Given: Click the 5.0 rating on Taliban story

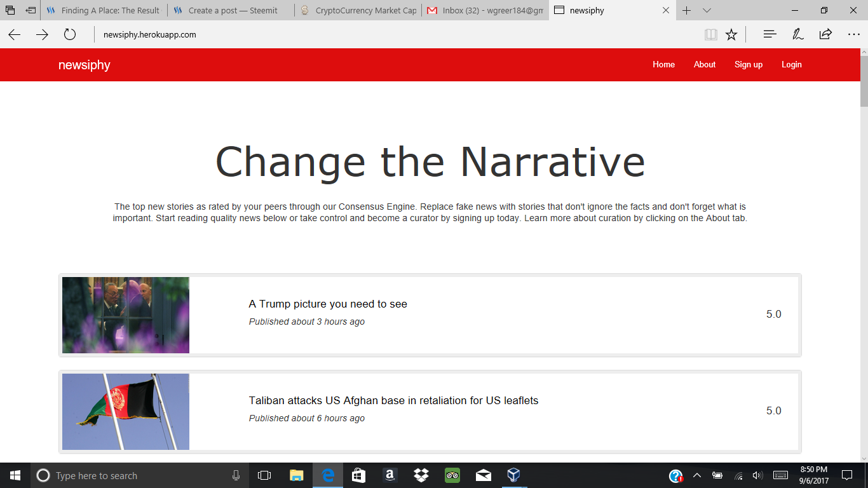Looking at the screenshot, I should 773,410.
